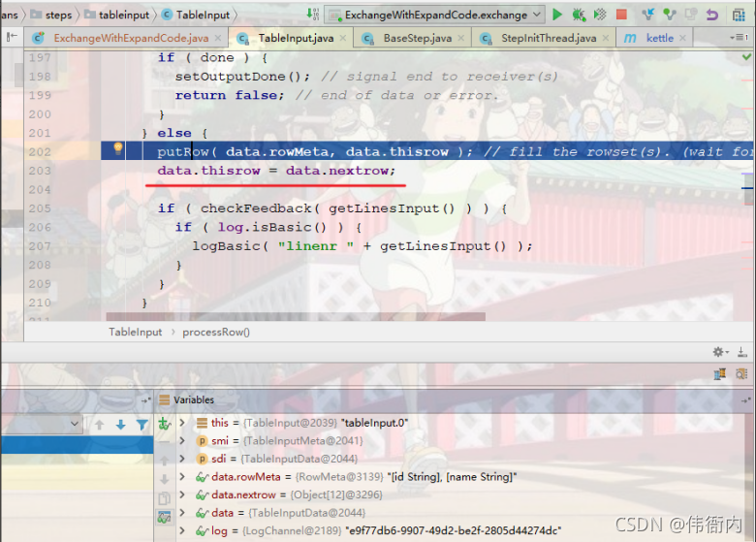The width and height of the screenshot is (756, 542).
Task: Switch to TableInput.java tab
Action: pyautogui.click(x=296, y=38)
